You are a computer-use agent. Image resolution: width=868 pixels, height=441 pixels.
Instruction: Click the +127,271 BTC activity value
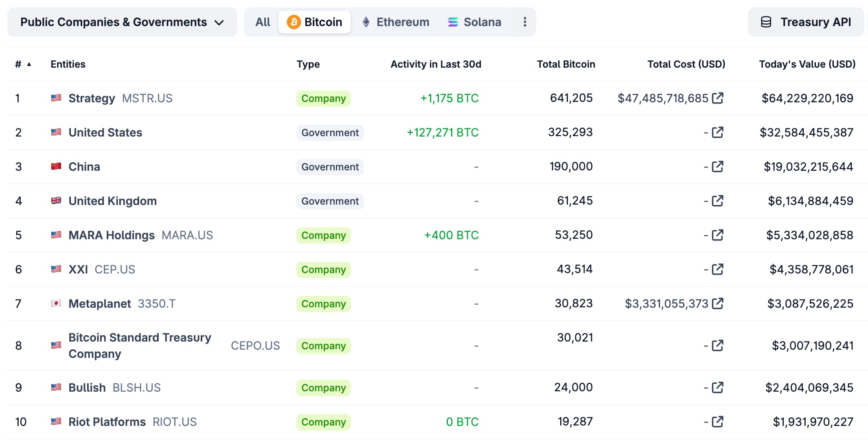[x=443, y=132]
